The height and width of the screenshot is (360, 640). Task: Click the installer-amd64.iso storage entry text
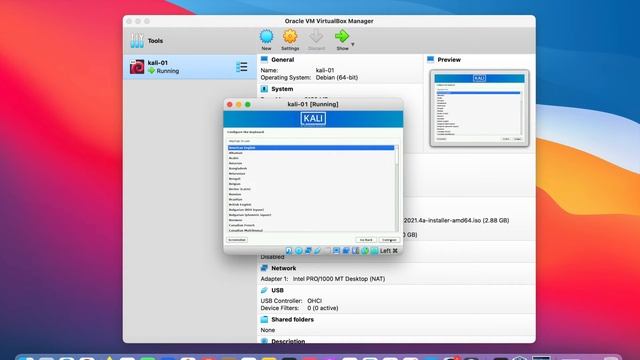click(456, 220)
